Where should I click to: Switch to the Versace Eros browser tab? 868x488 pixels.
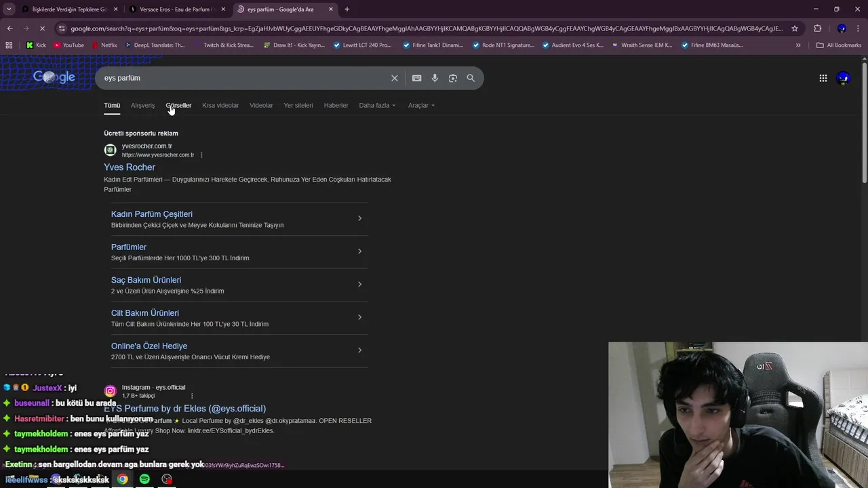click(177, 9)
